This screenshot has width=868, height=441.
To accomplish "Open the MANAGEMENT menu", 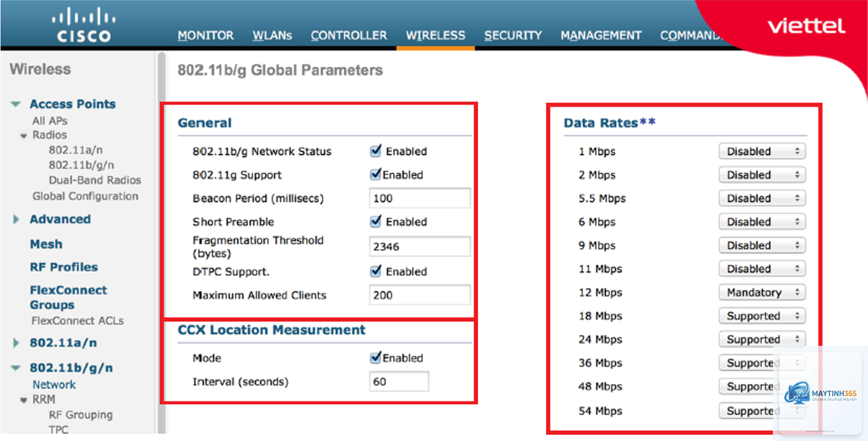I will point(602,36).
